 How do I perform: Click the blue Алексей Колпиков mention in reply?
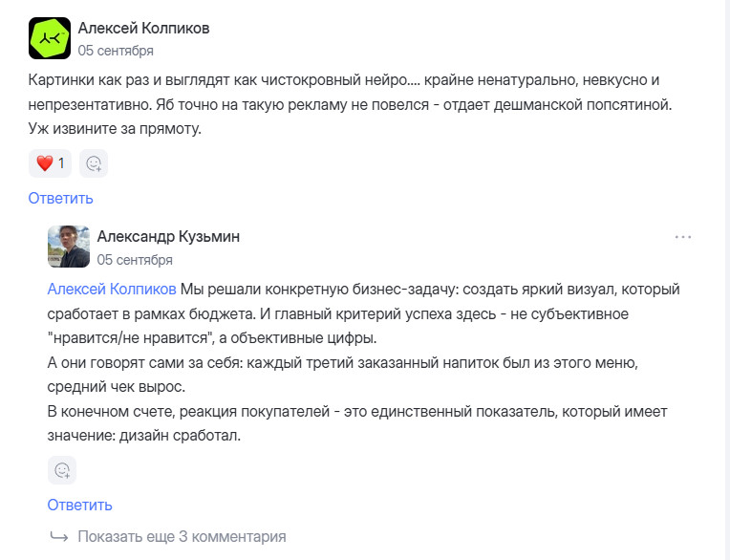pyautogui.click(x=112, y=290)
